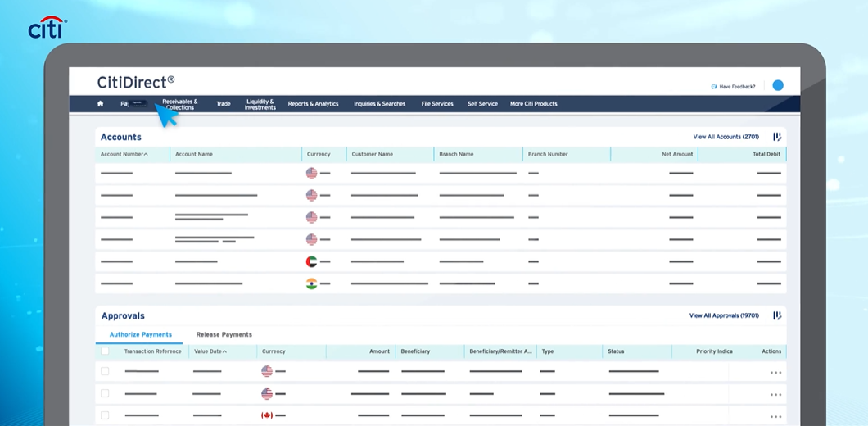Open the Inquiries & Searches menu

[x=380, y=103]
